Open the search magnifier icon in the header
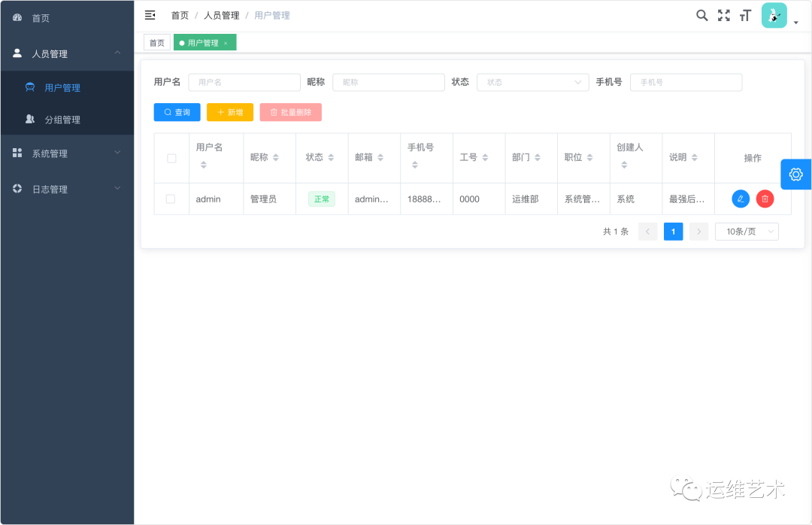 701,15
